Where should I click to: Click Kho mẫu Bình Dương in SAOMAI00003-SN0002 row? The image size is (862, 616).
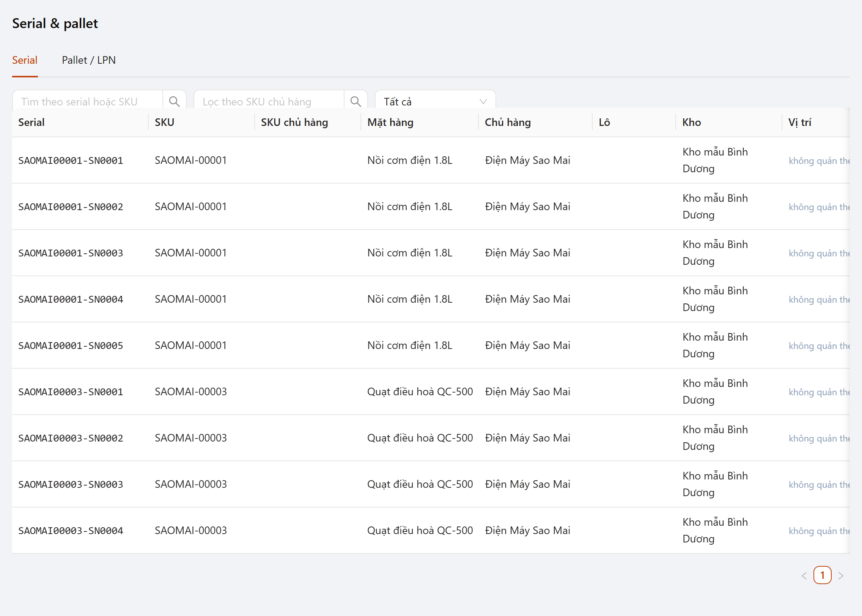[715, 438]
